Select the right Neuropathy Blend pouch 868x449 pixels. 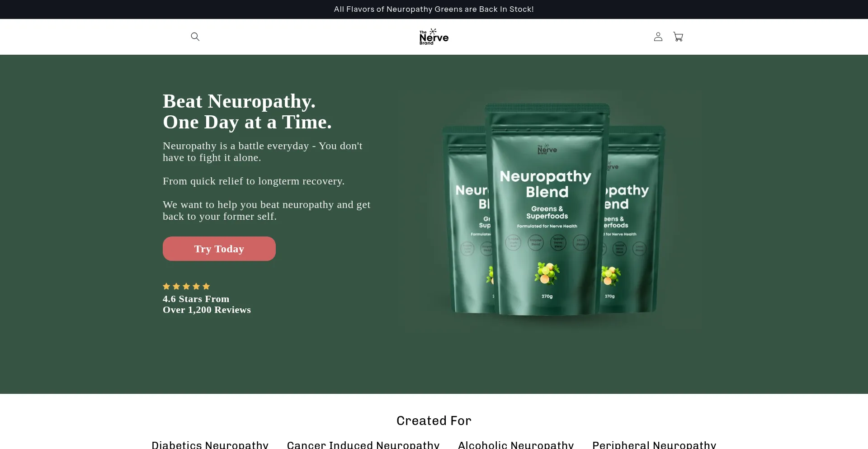pyautogui.click(x=633, y=220)
